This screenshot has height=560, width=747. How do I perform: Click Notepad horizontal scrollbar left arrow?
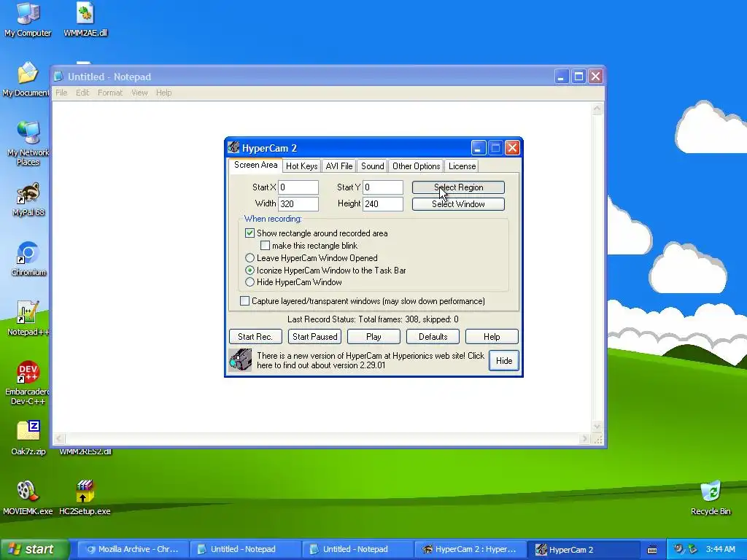click(x=59, y=438)
